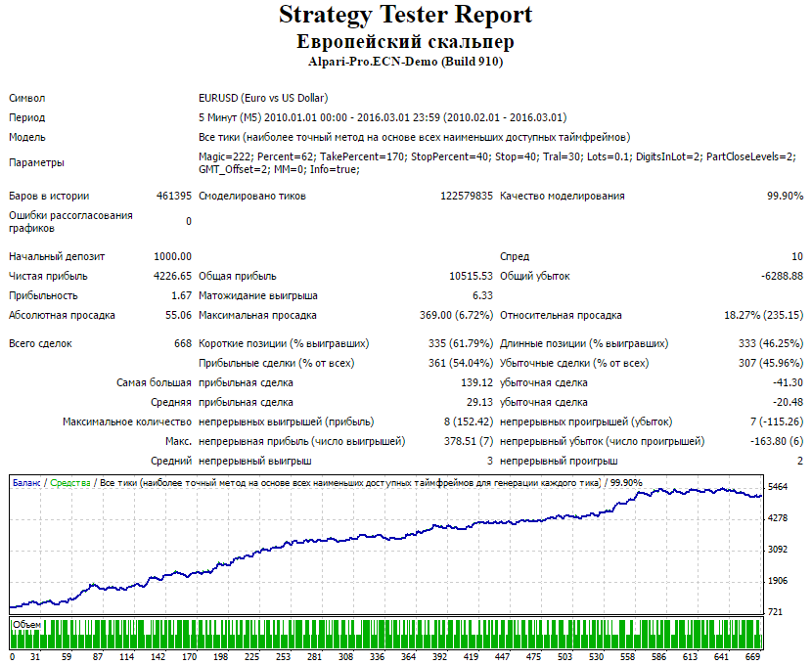Select maximal consecutive profit '378.51 (7)'

pyautogui.click(x=469, y=441)
